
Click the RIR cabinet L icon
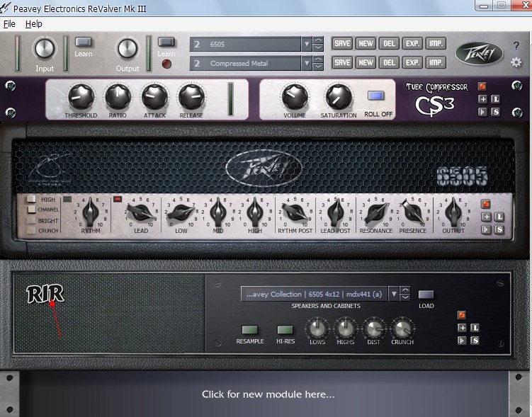point(475,328)
